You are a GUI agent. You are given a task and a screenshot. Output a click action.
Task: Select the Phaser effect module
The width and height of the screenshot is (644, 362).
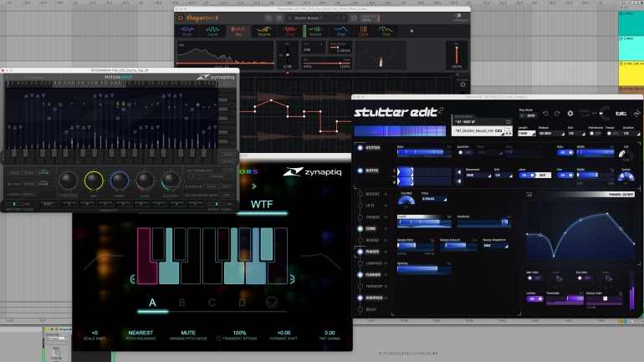(x=360, y=252)
